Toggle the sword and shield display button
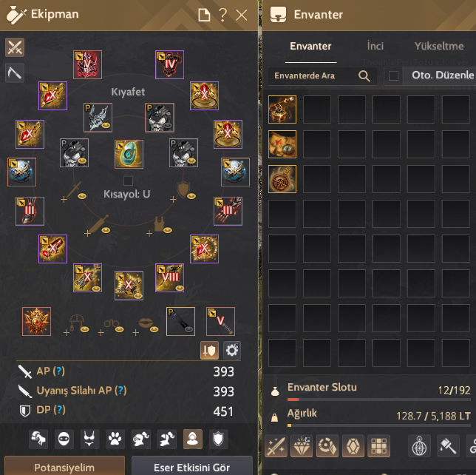Image resolution: width=476 pixels, height=475 pixels. point(209,350)
